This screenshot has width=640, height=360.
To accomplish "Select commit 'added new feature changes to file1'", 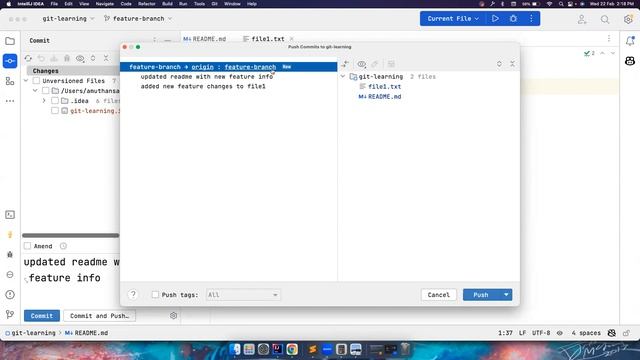I will [x=203, y=87].
